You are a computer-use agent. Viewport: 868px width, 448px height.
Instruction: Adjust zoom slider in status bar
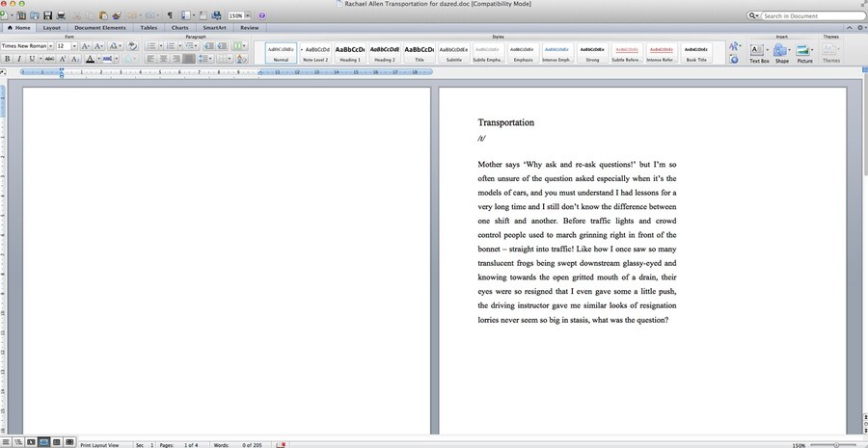[x=835, y=444]
